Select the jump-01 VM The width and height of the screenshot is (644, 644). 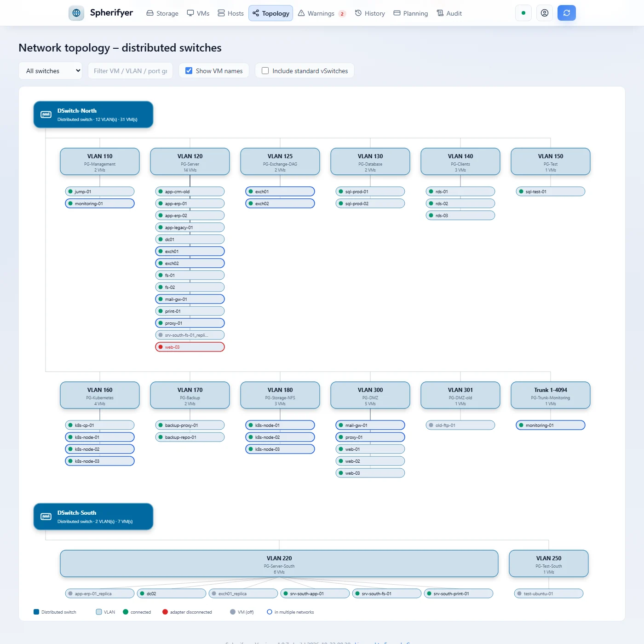click(x=100, y=191)
